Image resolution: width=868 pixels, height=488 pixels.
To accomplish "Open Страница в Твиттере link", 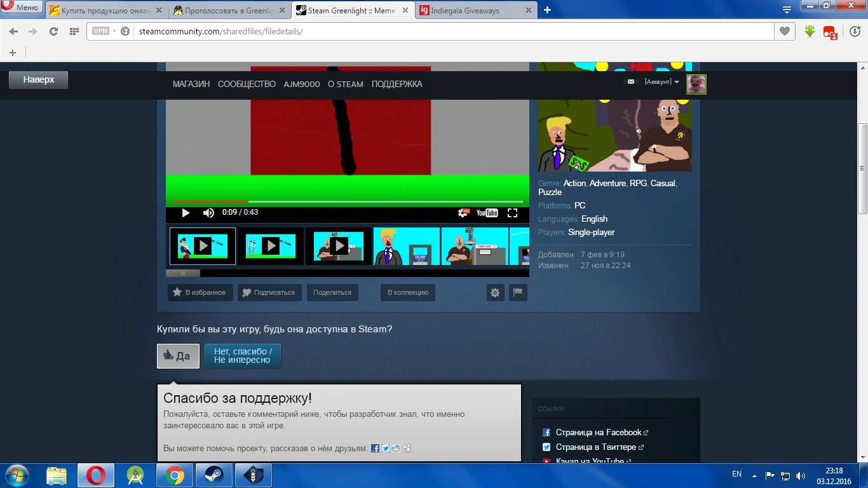I will click(595, 447).
